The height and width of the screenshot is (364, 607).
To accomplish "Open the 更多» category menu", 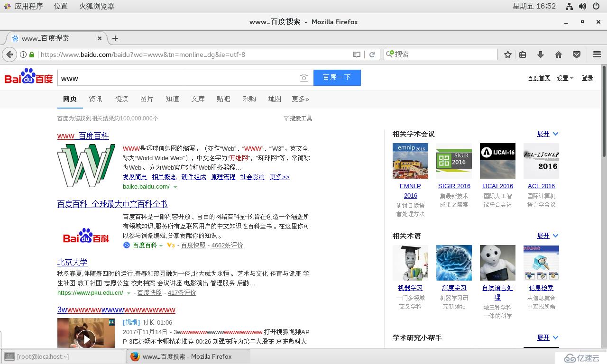I will tap(300, 99).
